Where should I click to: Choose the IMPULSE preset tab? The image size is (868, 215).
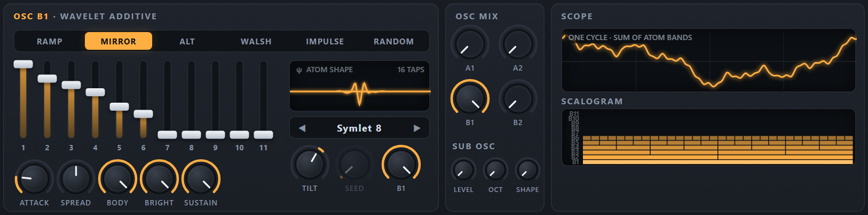pos(325,41)
